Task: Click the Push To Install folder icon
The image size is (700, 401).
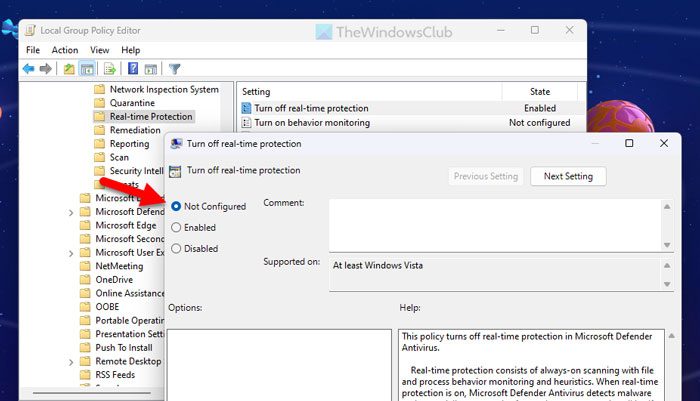Action: tap(85, 347)
